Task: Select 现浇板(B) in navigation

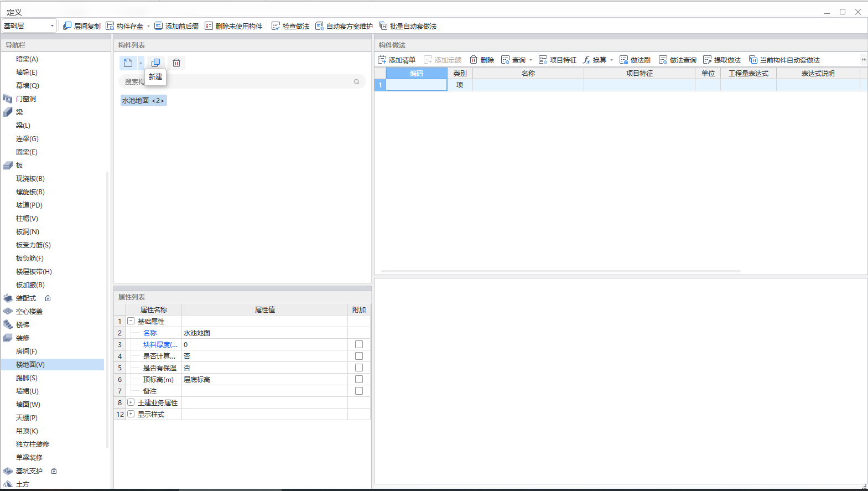Action: (x=30, y=178)
